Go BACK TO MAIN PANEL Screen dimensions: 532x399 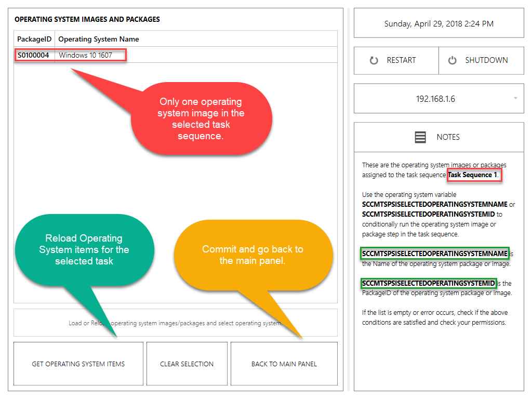(x=284, y=364)
